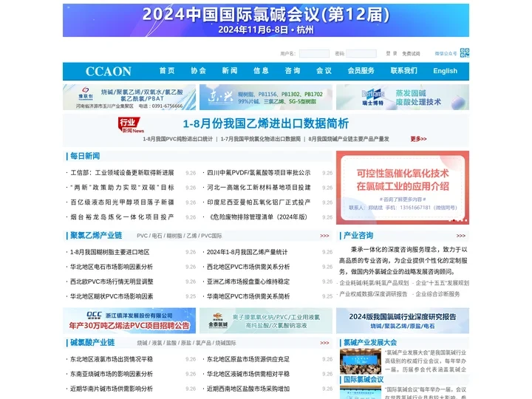Open 印度尼西亚曼帕瓦氧化铝厂正式投产

coord(259,202)
